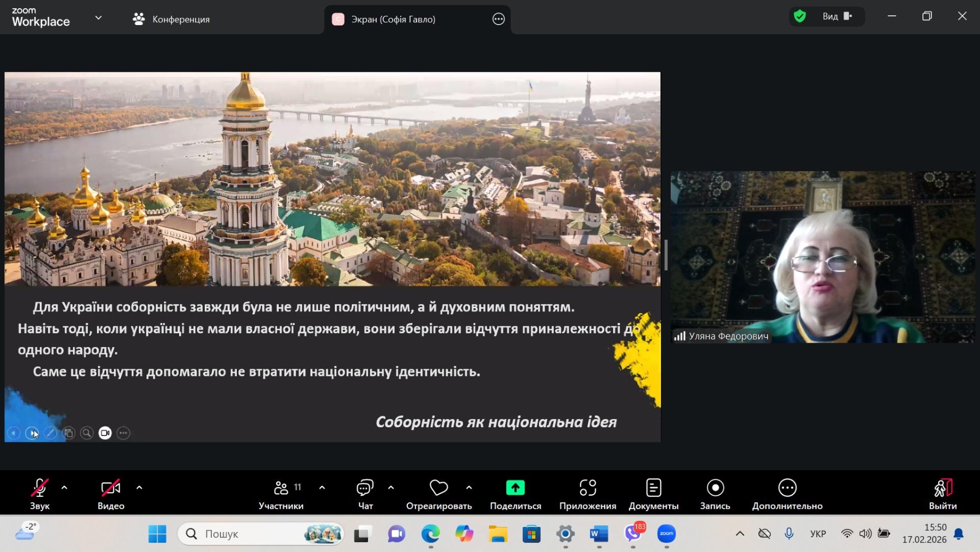980x552 pixels.
Task: Select the Экран (Софія Гавло) tab
Action: tap(393, 19)
